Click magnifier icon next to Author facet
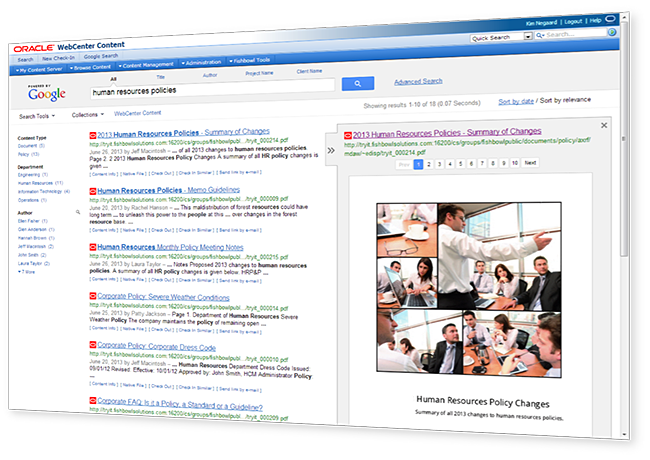Screen dimensions: 650x460 78,212
